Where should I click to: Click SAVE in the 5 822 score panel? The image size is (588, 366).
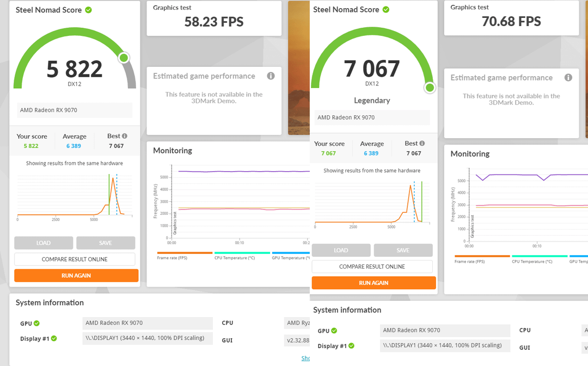tap(106, 243)
